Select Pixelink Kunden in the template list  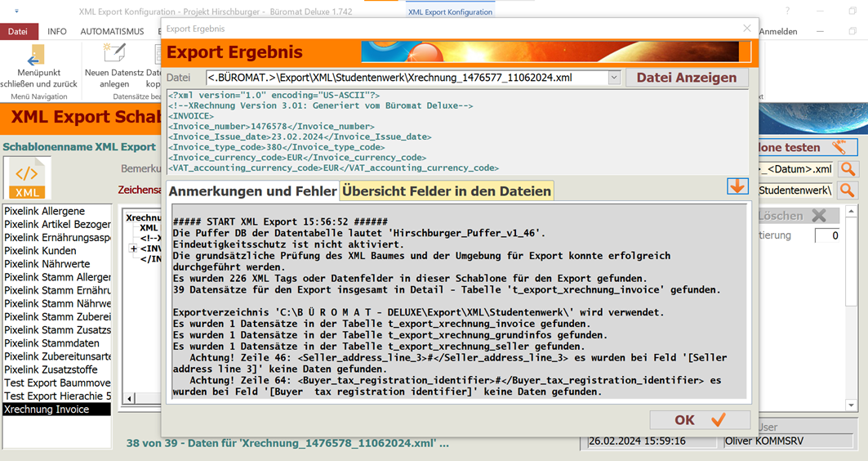click(x=41, y=251)
